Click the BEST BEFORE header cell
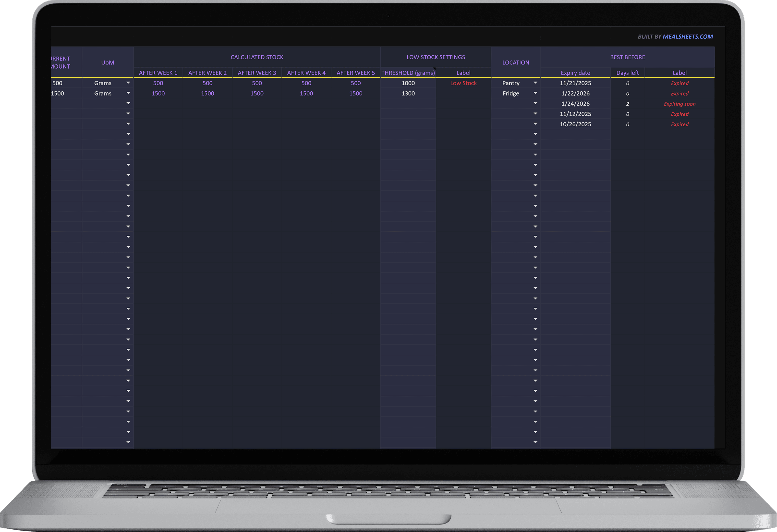The width and height of the screenshot is (777, 532). [x=627, y=57]
